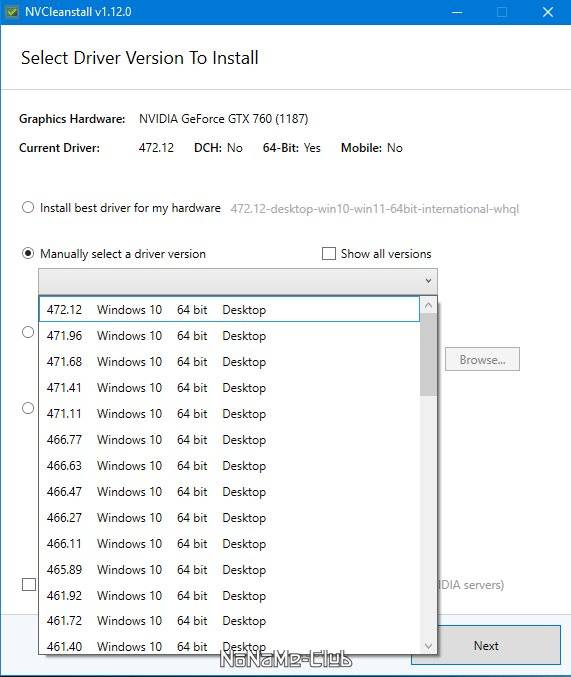The width and height of the screenshot is (571, 677).
Task: Close the NVCleanstall window
Action: (548, 12)
